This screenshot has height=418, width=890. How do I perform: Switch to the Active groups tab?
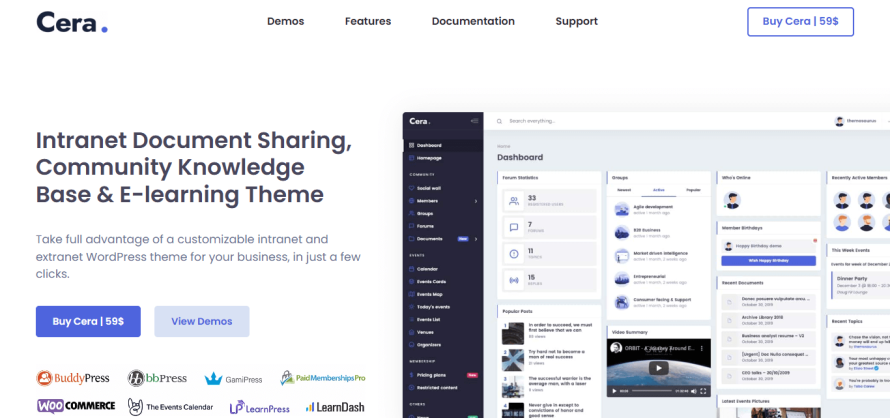(658, 190)
